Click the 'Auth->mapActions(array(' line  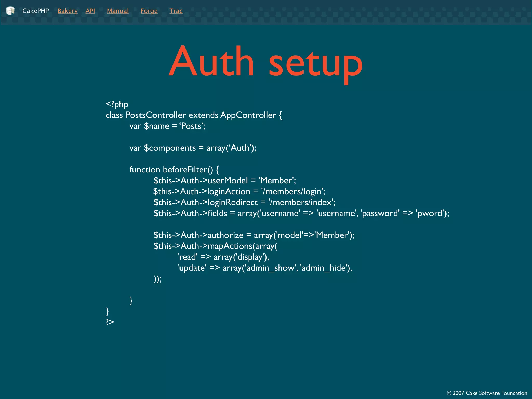click(x=215, y=246)
